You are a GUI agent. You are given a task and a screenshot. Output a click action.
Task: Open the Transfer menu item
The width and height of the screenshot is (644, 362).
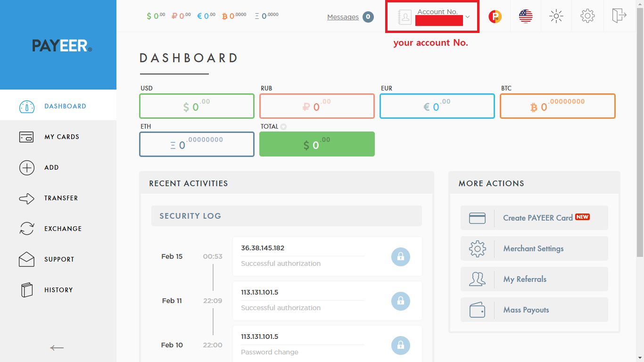click(58, 198)
